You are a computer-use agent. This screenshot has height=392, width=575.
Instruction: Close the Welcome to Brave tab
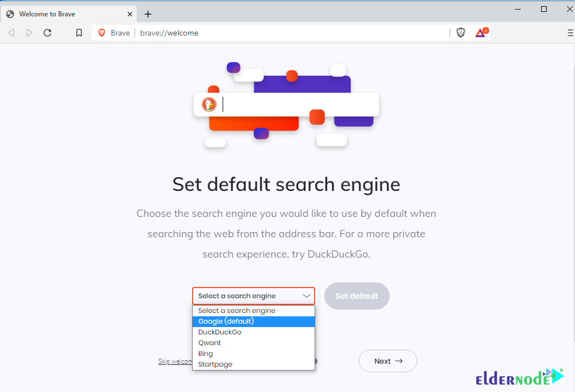130,14
